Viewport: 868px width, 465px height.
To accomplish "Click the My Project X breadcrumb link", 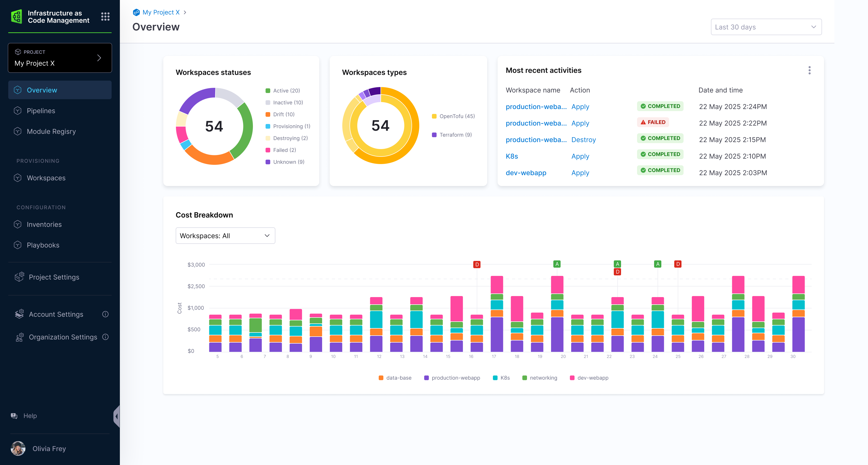I will [x=161, y=12].
